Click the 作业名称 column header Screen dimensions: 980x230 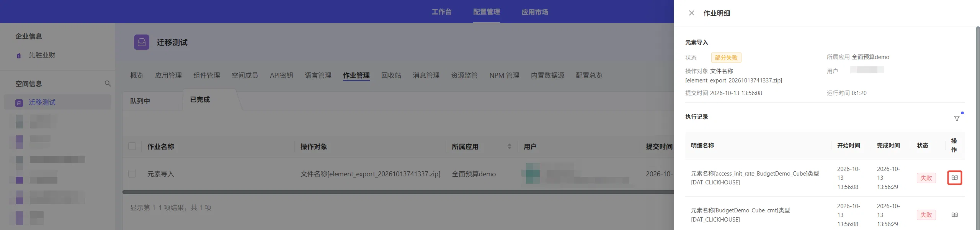coord(160,146)
